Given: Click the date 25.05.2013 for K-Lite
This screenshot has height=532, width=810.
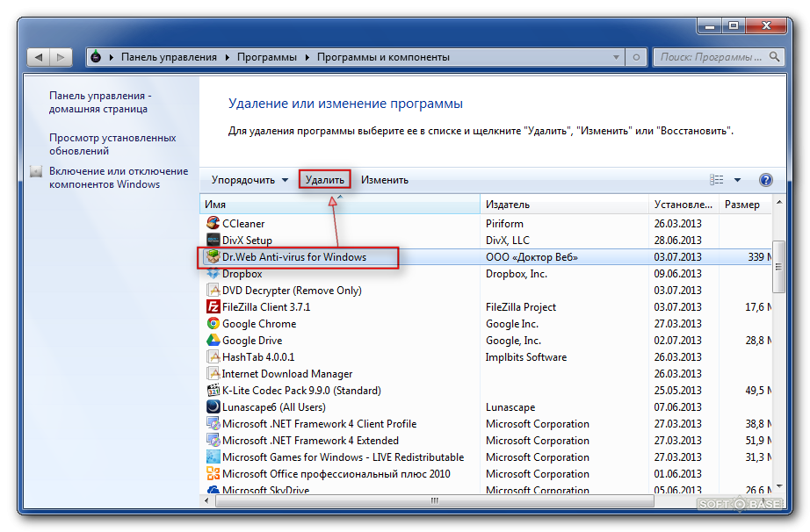Looking at the screenshot, I should (x=677, y=390).
